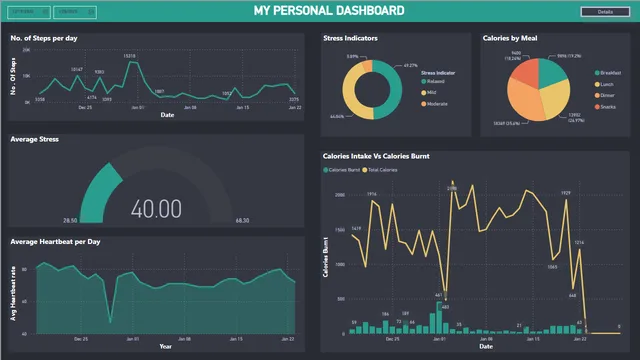Viewport: 640px width, 360px height.
Task: Click the end date input field
Action: pos(75,12)
